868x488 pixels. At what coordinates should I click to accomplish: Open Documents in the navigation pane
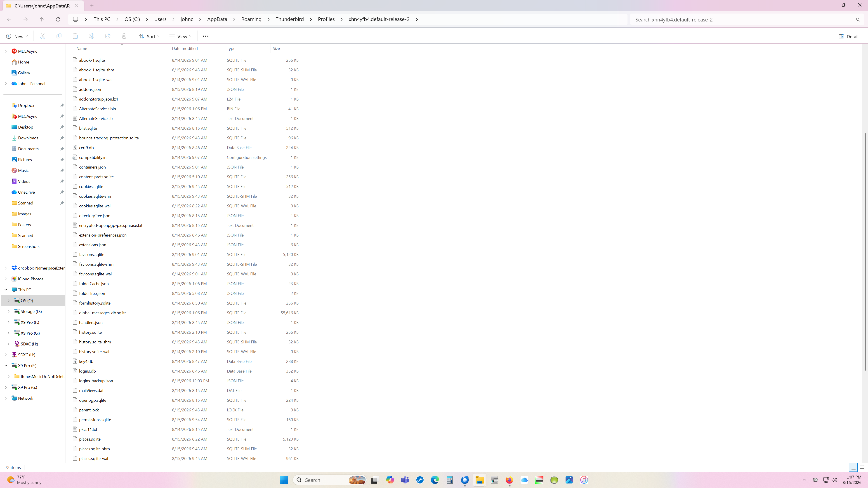coord(28,148)
